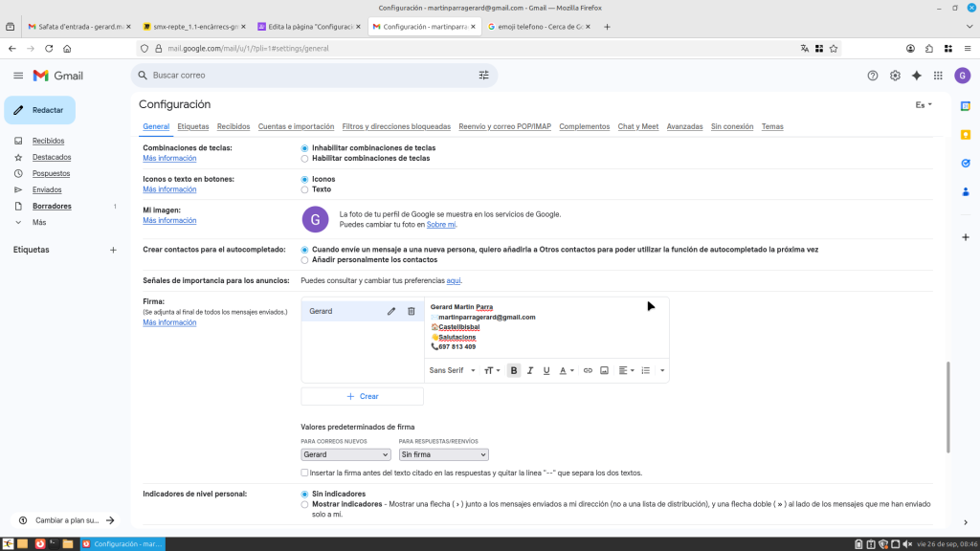Insert an image into the signature
Image resolution: width=980 pixels, height=551 pixels.
[604, 370]
